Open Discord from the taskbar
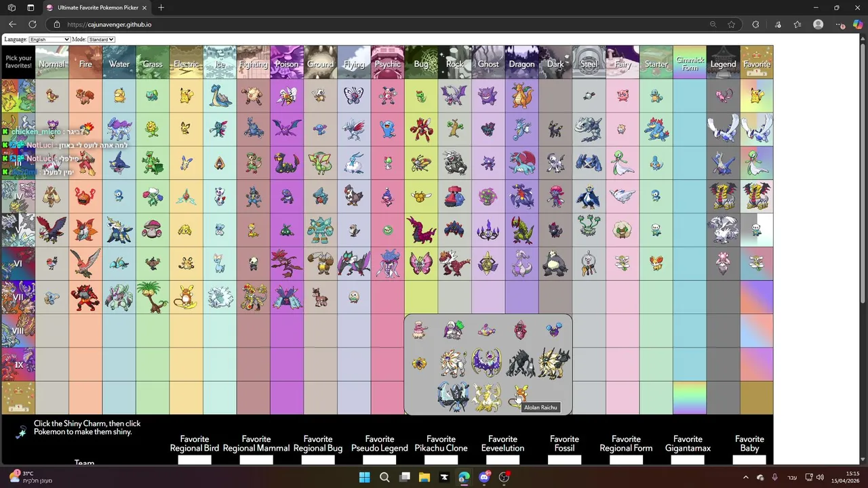 pyautogui.click(x=484, y=477)
